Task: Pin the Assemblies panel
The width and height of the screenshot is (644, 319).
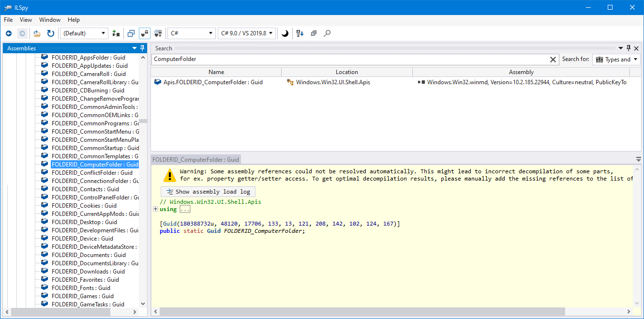Action: tap(142, 48)
